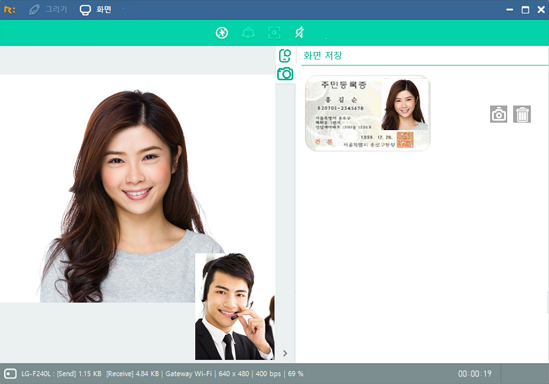
Task: Toggle the muted sound icon in green toolbar
Action: (299, 33)
